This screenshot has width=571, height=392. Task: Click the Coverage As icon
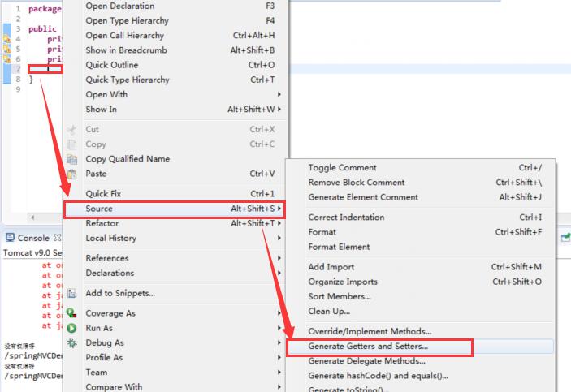point(71,313)
